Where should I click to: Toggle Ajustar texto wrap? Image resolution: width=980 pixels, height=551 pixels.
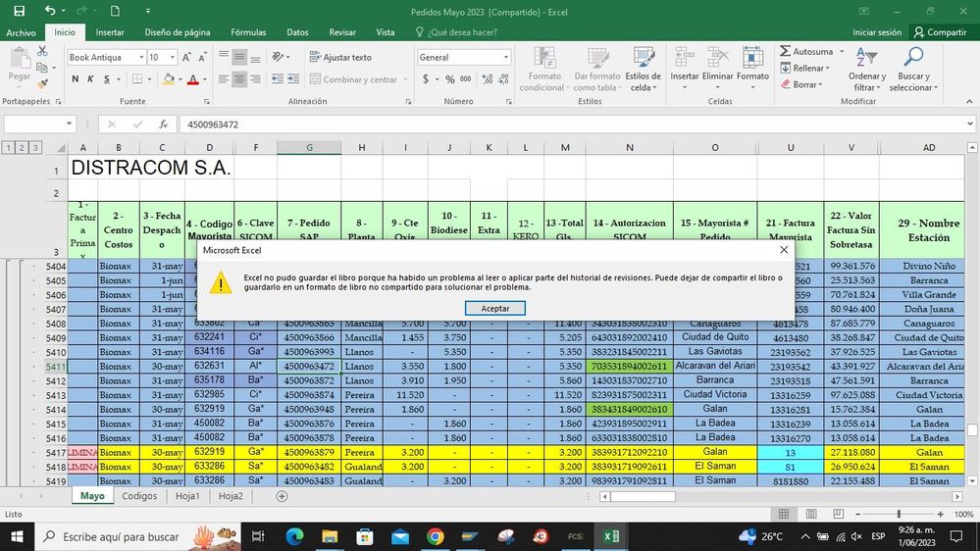pyautogui.click(x=341, y=58)
